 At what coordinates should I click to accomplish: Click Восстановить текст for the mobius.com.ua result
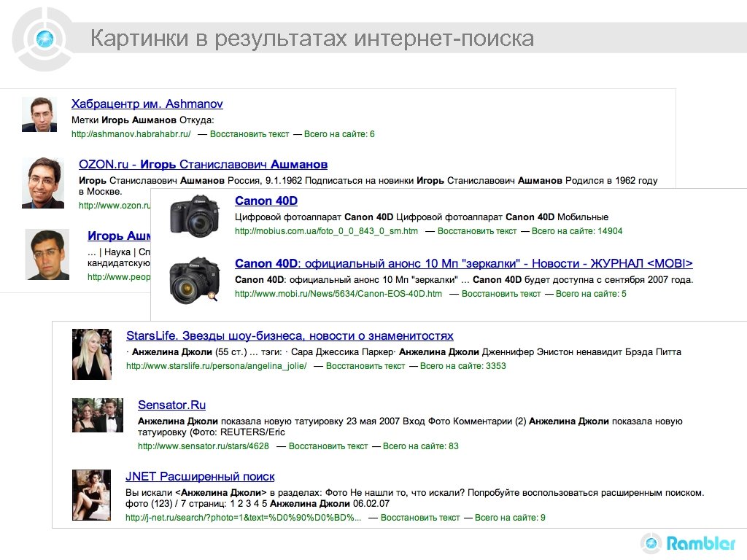tap(477, 231)
